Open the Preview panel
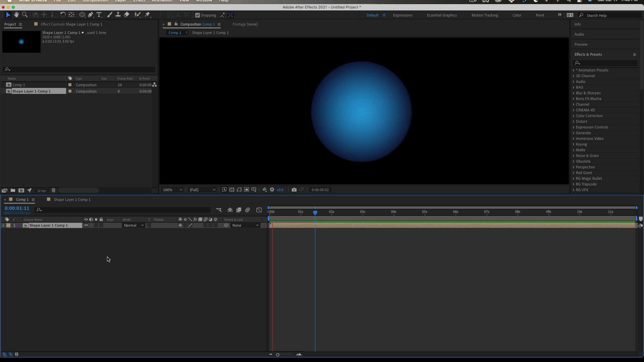 coord(581,45)
